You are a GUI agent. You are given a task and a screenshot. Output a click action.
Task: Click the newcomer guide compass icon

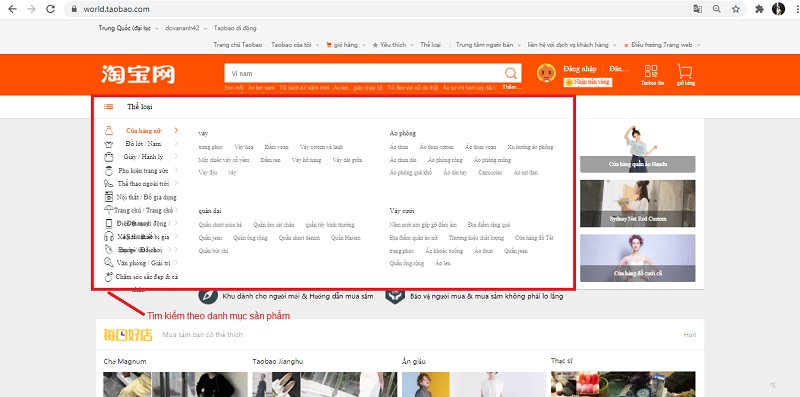coord(208,295)
